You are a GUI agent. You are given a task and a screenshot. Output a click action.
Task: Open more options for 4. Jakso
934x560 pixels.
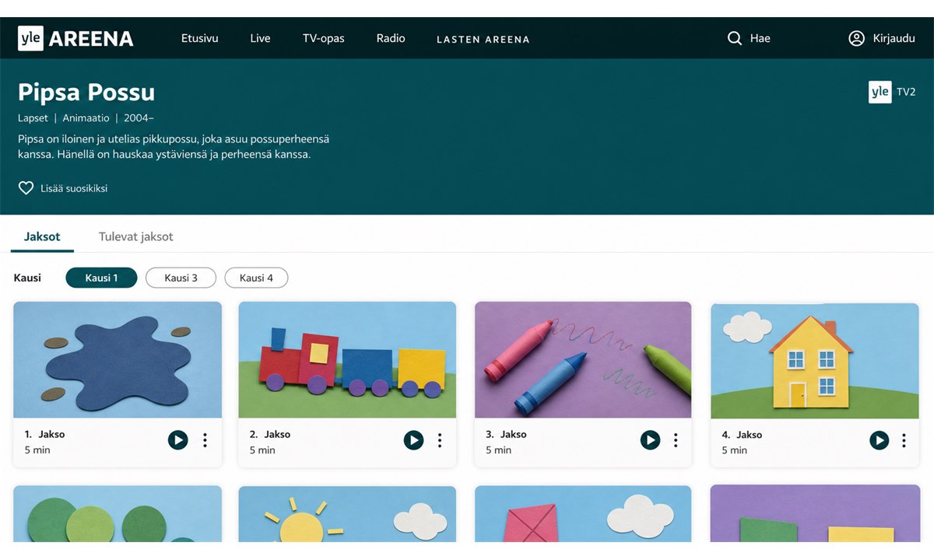(x=904, y=440)
